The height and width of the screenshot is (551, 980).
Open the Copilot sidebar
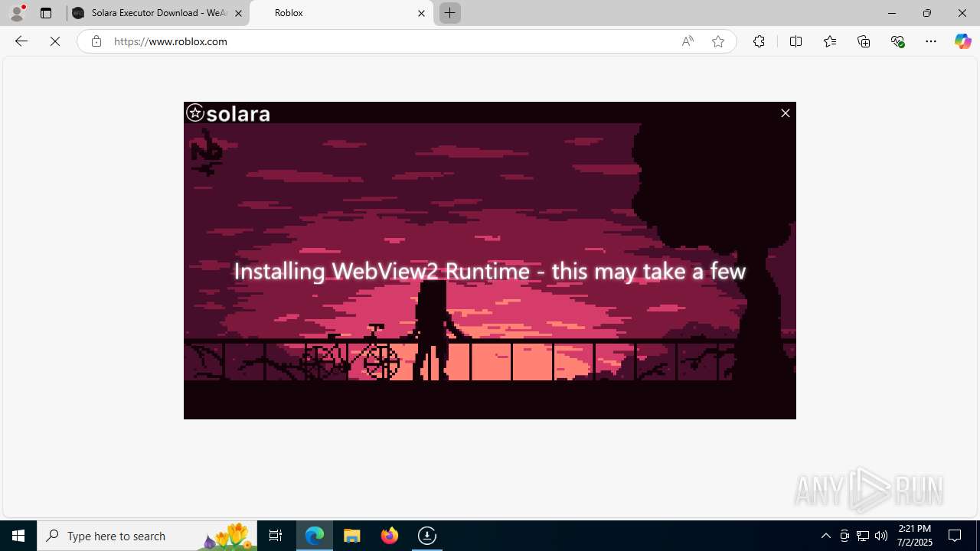pyautogui.click(x=962, y=41)
